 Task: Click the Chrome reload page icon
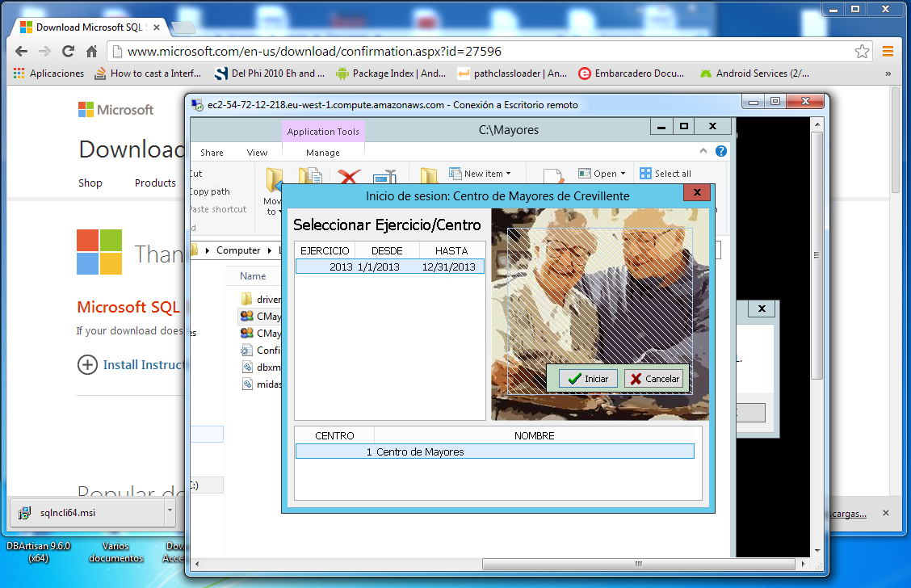69,52
